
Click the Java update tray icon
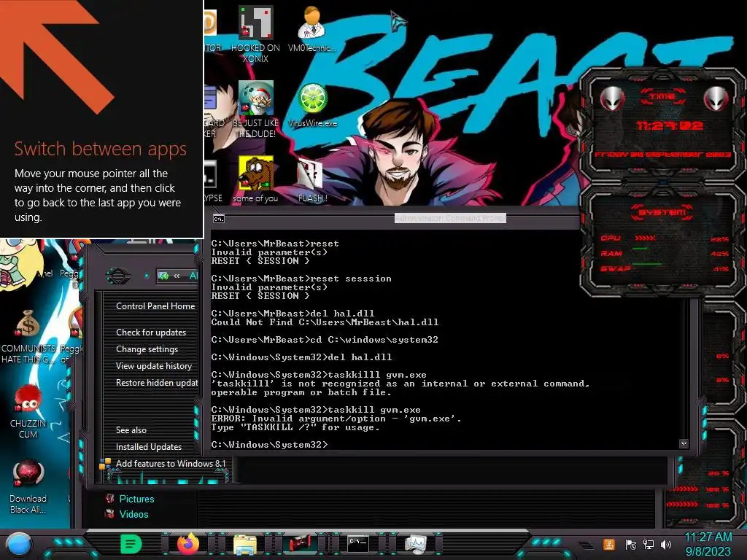click(x=608, y=544)
